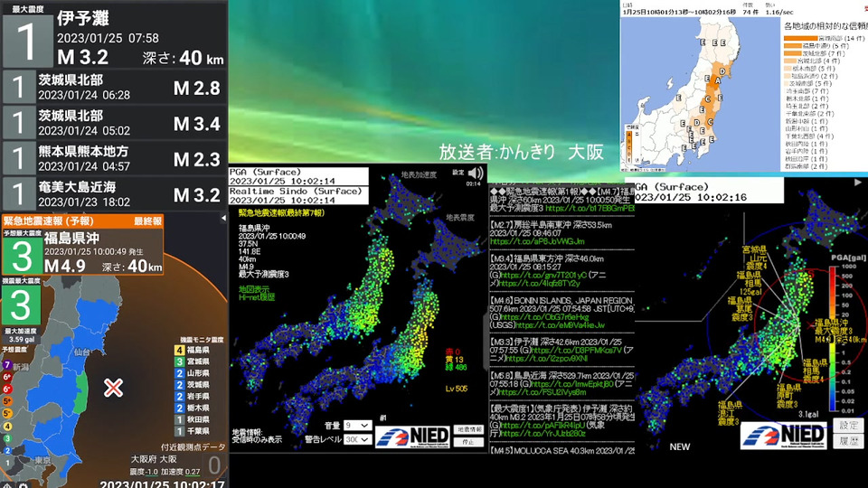Viewport: 868px width, 488px height.
Task: Click the Realtime Sindo (Surface) timestamp box
Action: coord(298,195)
